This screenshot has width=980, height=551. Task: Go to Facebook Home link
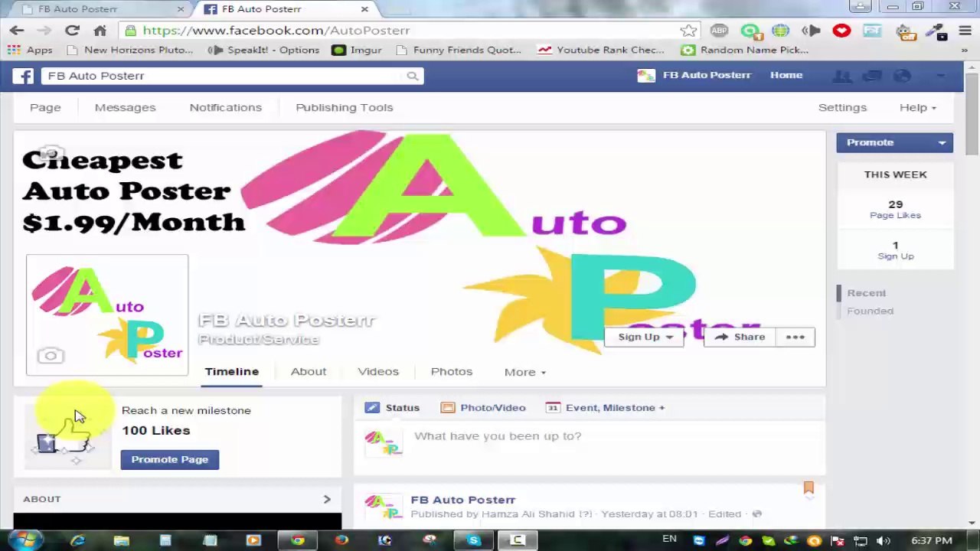tap(786, 75)
